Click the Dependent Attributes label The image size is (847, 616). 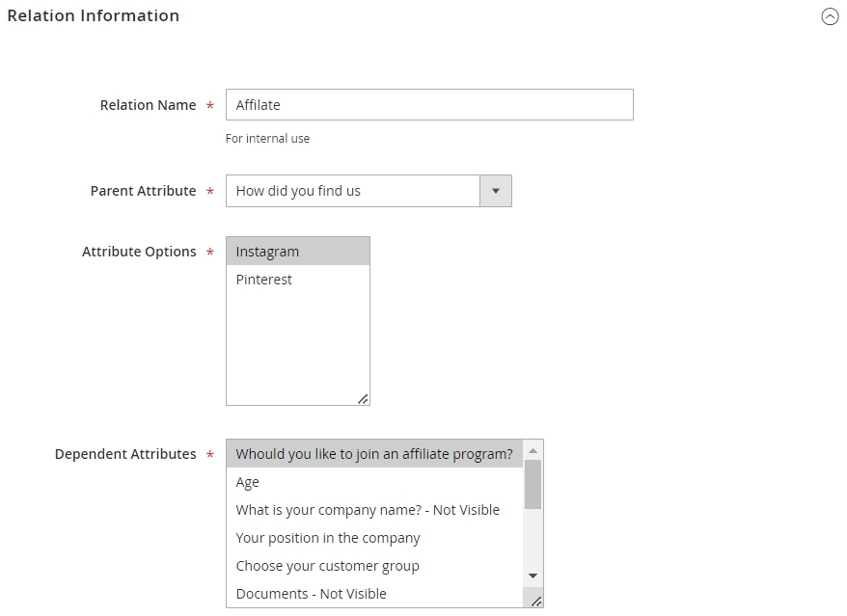125,454
